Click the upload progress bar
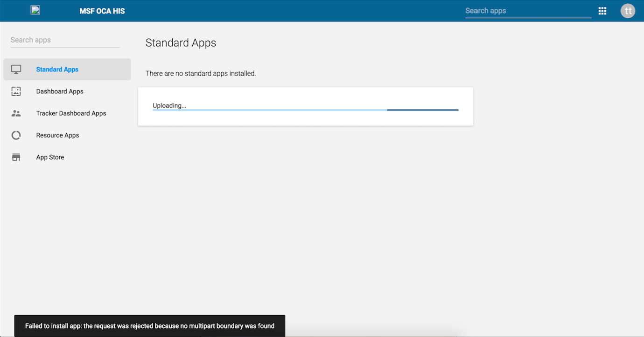The height and width of the screenshot is (337, 644). pyautogui.click(x=305, y=110)
